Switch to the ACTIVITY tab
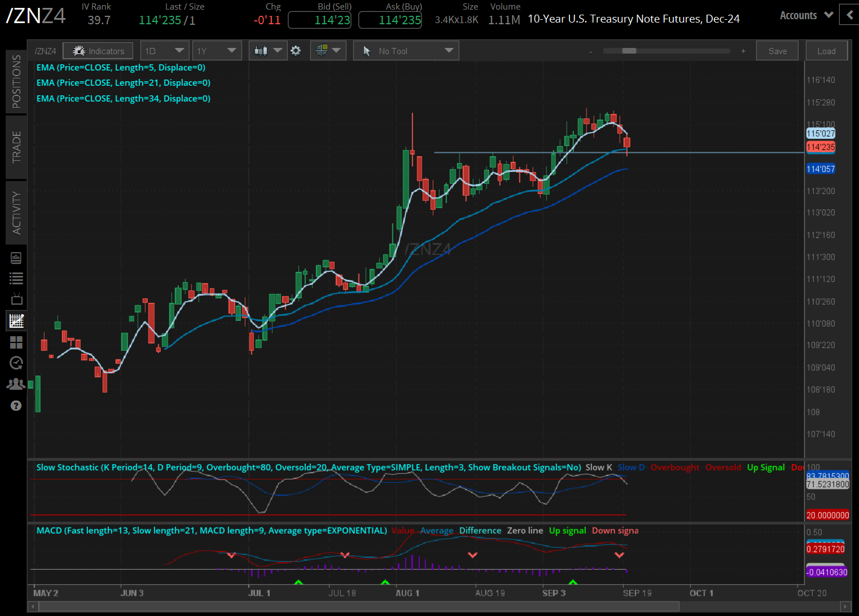Screen dimensions: 859x616 pyautogui.click(x=16, y=213)
